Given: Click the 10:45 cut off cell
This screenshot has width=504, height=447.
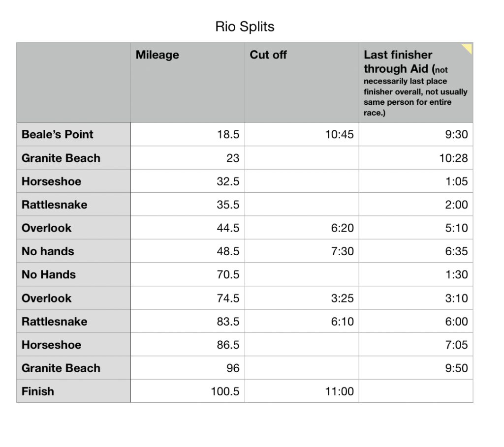Looking at the screenshot, I should point(302,134).
